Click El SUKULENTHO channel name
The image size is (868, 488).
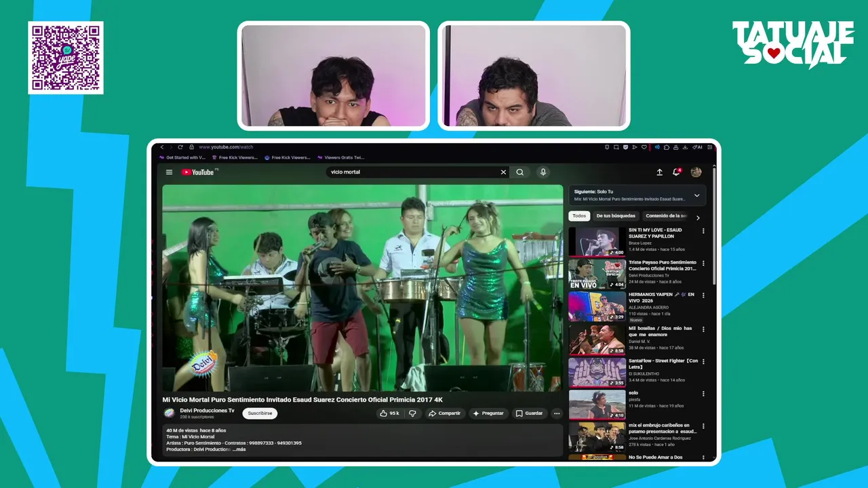[646, 373]
